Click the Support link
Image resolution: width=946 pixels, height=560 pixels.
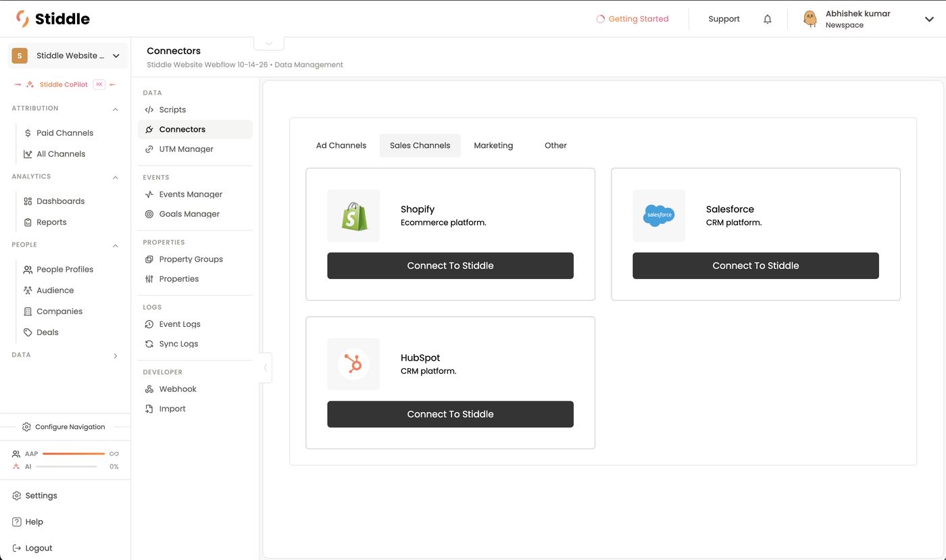tap(724, 19)
